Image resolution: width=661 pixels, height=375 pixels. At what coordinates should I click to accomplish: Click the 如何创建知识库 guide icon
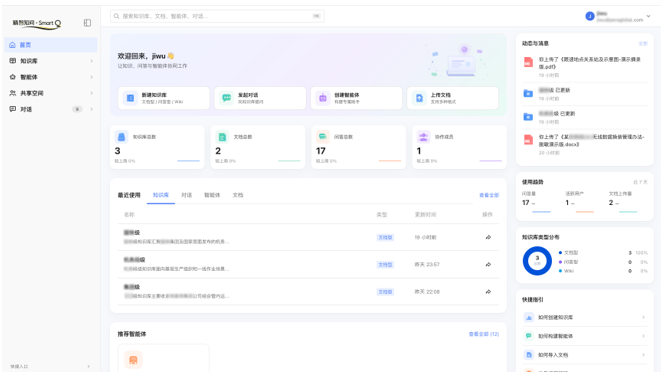tap(529, 317)
